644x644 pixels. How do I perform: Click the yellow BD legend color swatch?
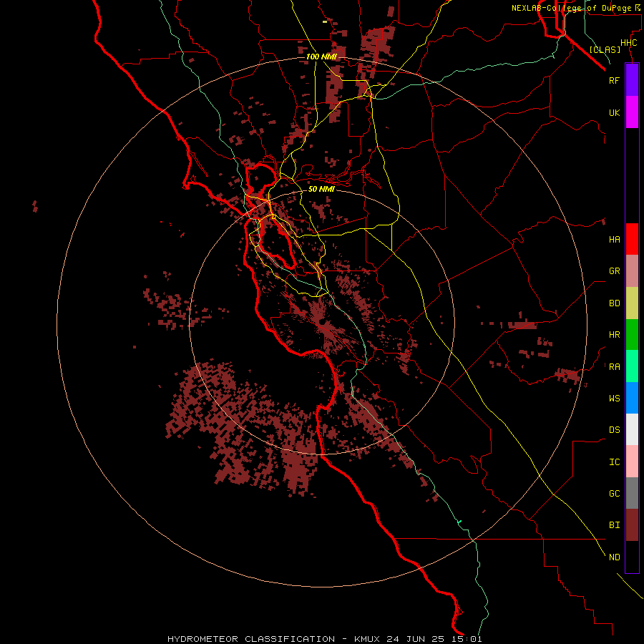tap(632, 303)
